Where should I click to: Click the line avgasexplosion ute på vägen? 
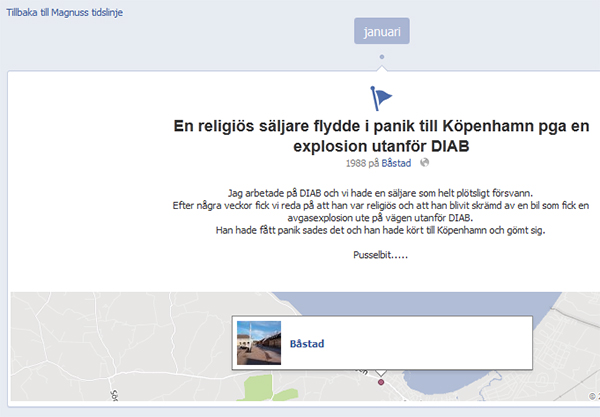(x=380, y=218)
